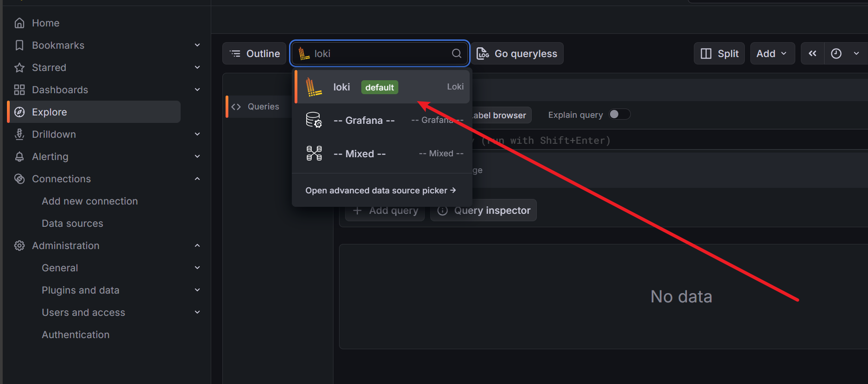The image size is (868, 384).
Task: Toggle the Explain query switch
Action: pyautogui.click(x=619, y=115)
